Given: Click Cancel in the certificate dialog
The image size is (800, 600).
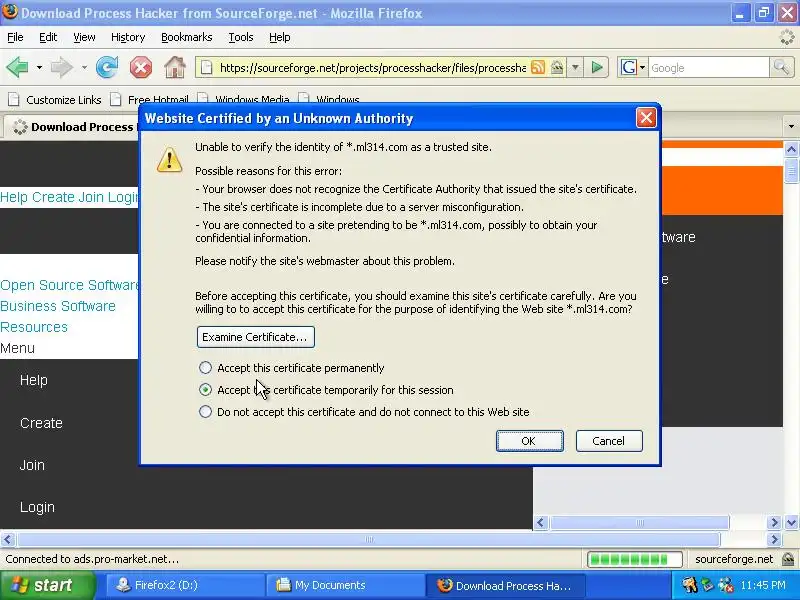Looking at the screenshot, I should click(x=609, y=441).
